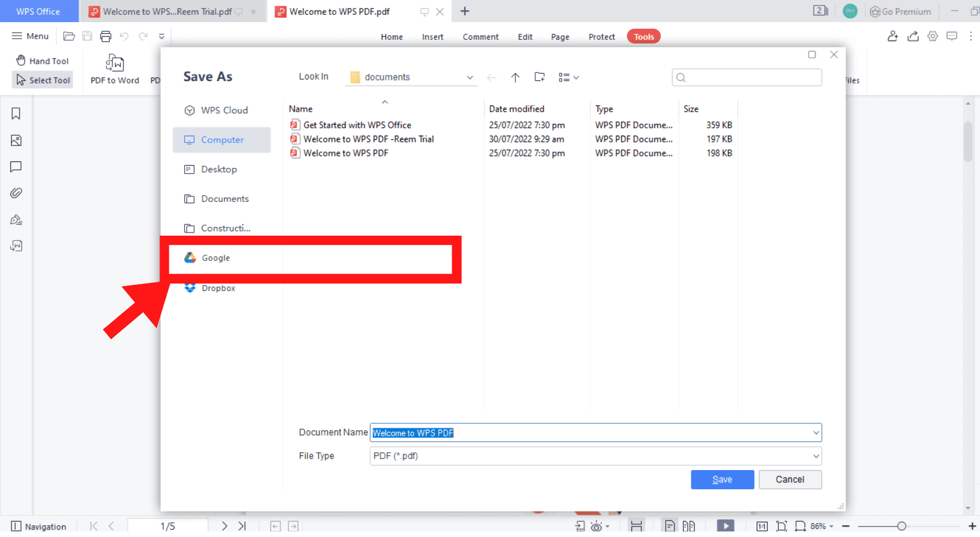Select the Constructi... folder location
The width and height of the screenshot is (980, 537).
tap(222, 228)
